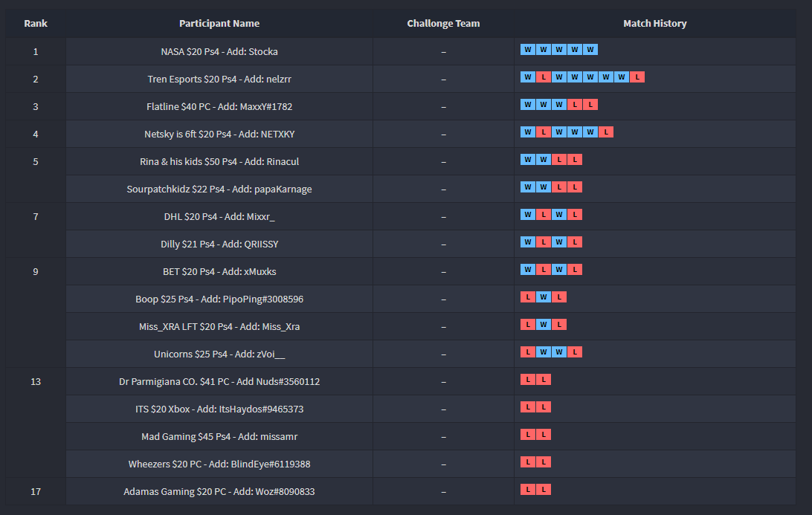Click first W badge in Flatline row
The width and height of the screenshot is (812, 515).
click(x=528, y=105)
